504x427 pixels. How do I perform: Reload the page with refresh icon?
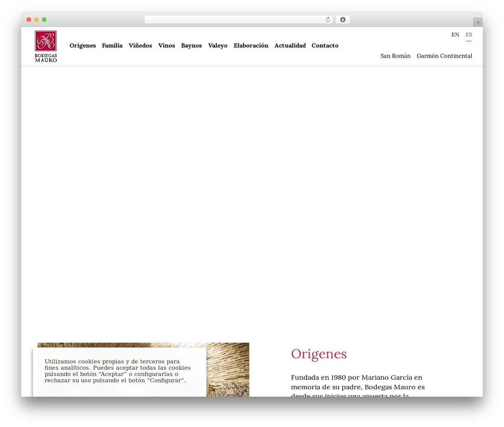(328, 20)
